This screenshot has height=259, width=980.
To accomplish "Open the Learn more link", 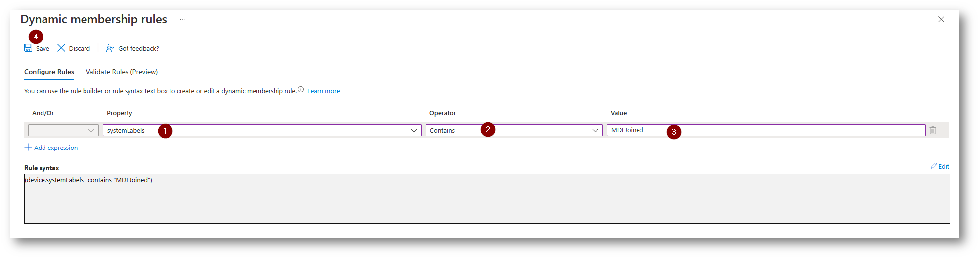I will tap(323, 91).
